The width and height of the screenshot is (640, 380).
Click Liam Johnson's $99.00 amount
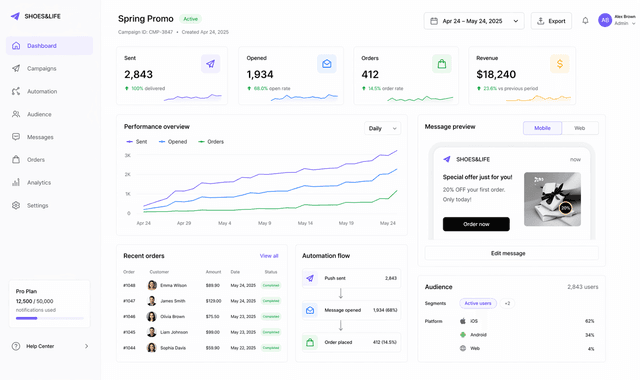[213, 332]
